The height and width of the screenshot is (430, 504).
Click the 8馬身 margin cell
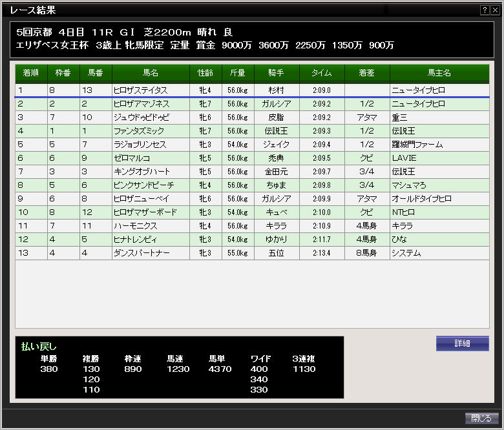367,253
